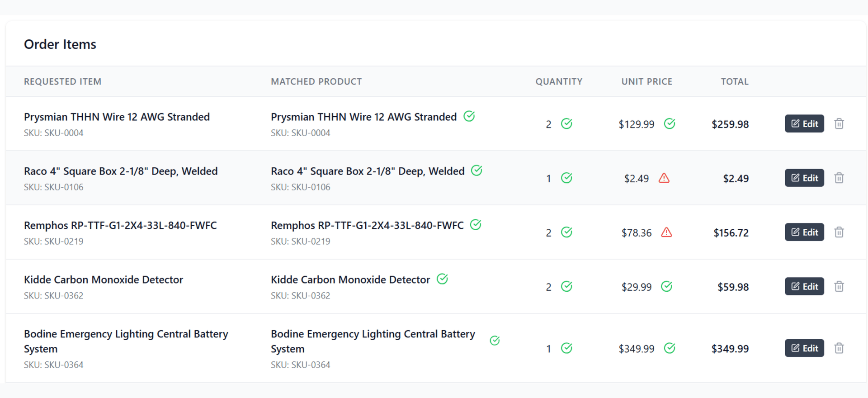Click match check icon after Bodine matched product

tap(495, 341)
